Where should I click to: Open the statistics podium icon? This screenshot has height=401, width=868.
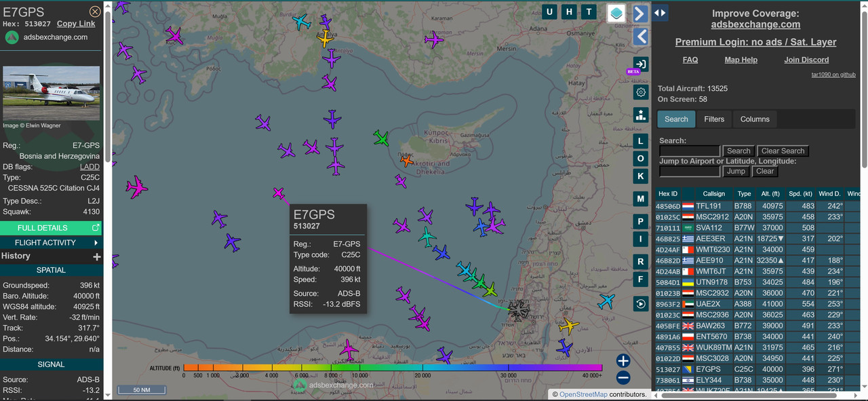click(x=641, y=115)
